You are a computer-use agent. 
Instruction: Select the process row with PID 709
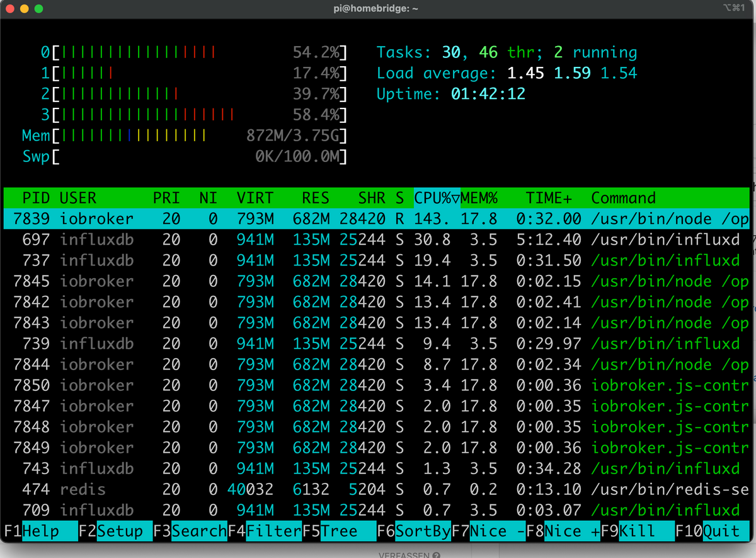(x=376, y=510)
